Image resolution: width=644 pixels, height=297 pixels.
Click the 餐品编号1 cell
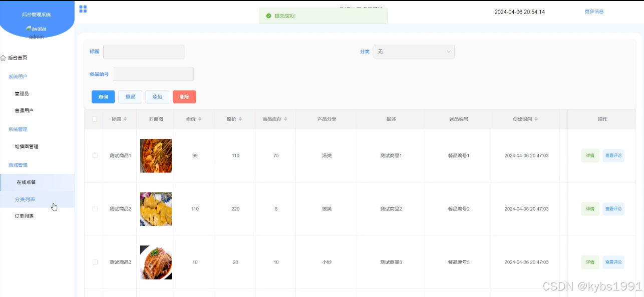coord(459,155)
